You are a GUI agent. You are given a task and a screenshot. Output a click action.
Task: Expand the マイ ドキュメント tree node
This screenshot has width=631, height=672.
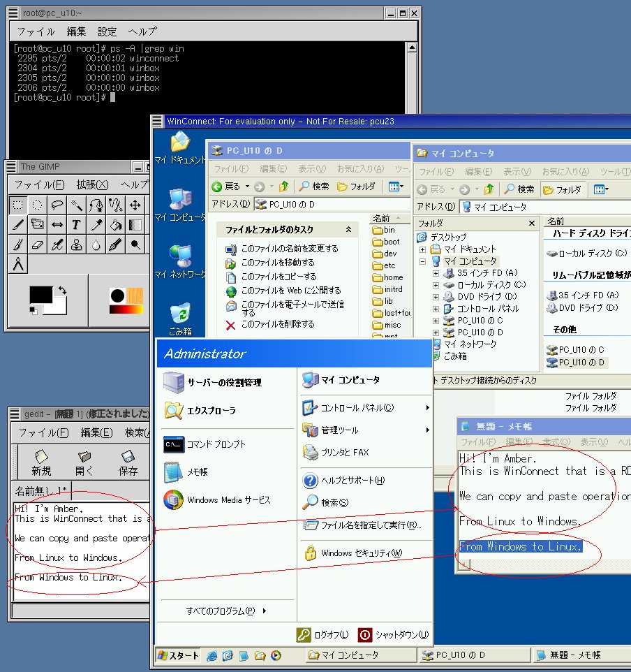(x=423, y=249)
